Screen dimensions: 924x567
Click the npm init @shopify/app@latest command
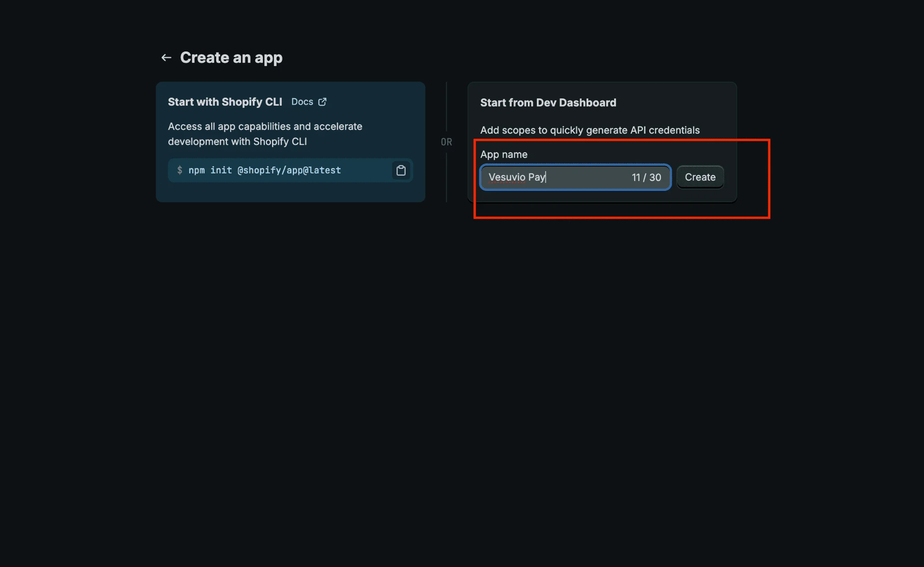264,170
